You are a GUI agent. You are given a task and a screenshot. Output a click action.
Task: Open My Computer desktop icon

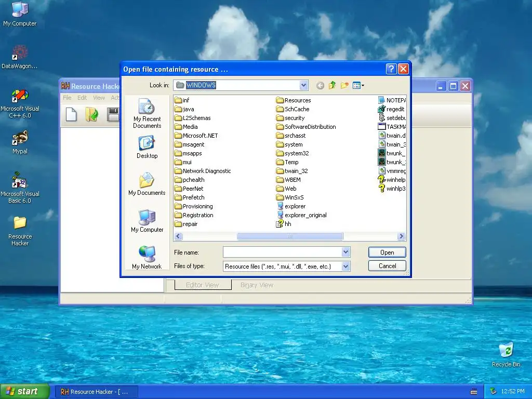point(20,14)
